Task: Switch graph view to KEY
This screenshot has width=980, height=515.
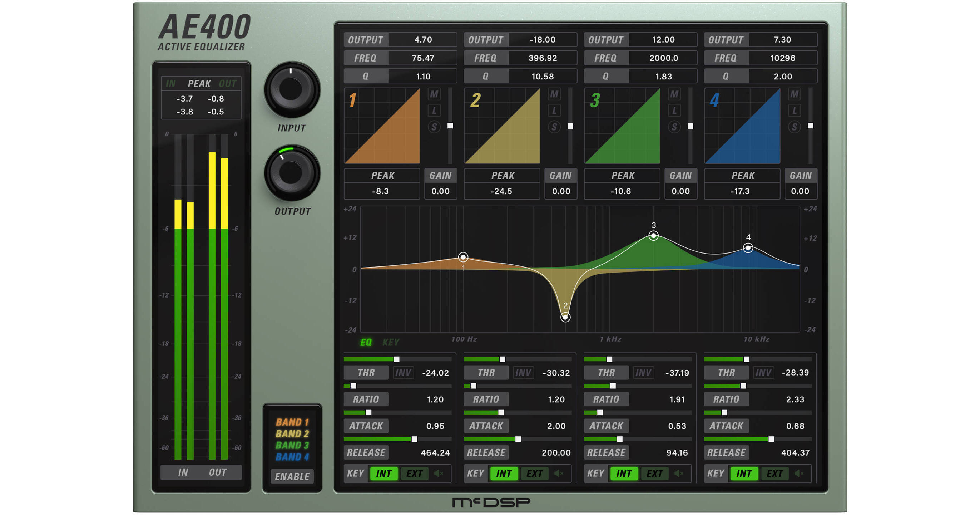Action: tap(391, 342)
